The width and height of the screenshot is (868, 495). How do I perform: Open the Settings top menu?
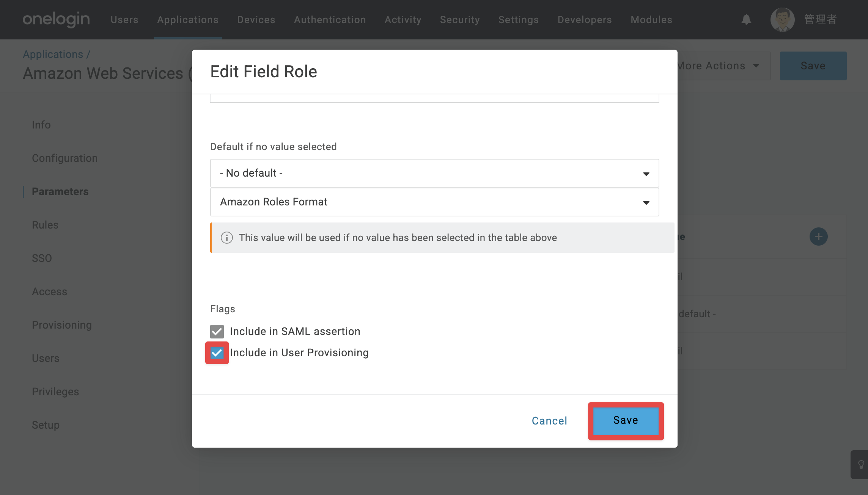519,20
